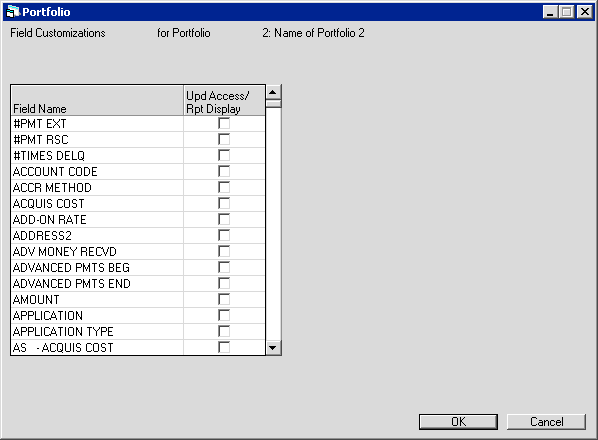Tick the ADV MONEY RECVD checkbox
This screenshot has height=440, width=598.
click(224, 252)
